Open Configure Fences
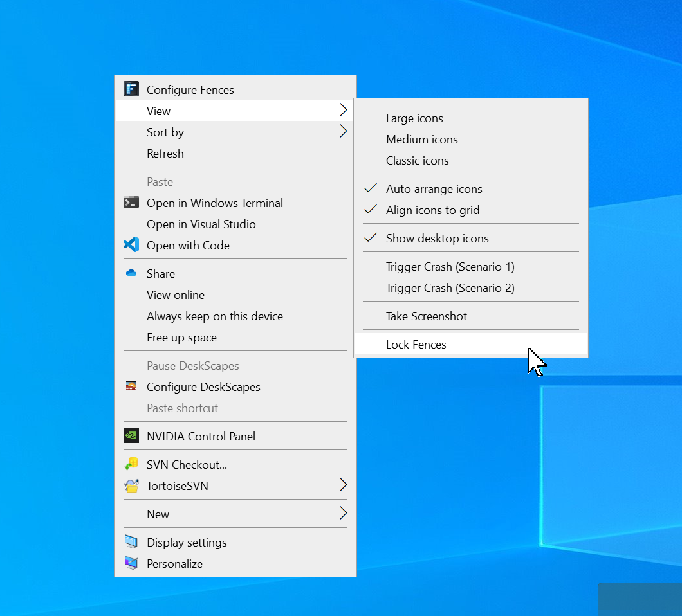The image size is (682, 616). [235, 89]
